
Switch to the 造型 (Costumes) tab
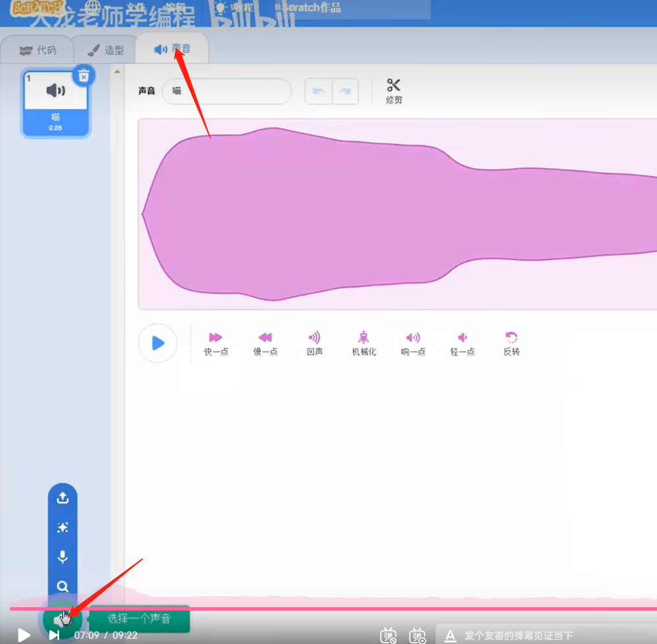pyautogui.click(x=105, y=50)
